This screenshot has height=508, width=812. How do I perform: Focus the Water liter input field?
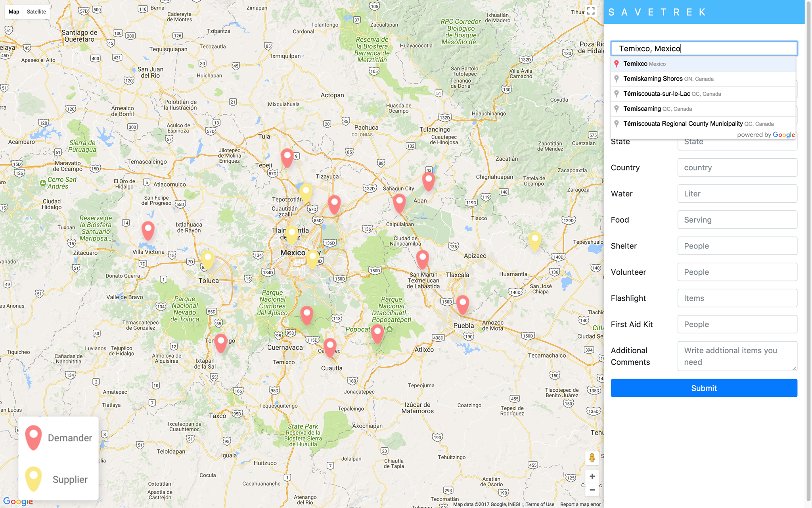point(737,194)
